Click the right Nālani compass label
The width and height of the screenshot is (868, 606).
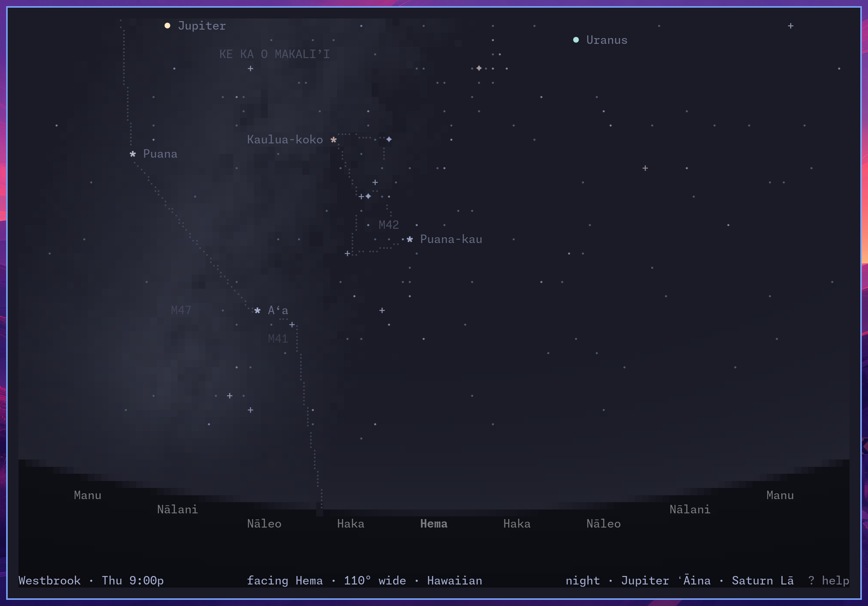coord(690,509)
